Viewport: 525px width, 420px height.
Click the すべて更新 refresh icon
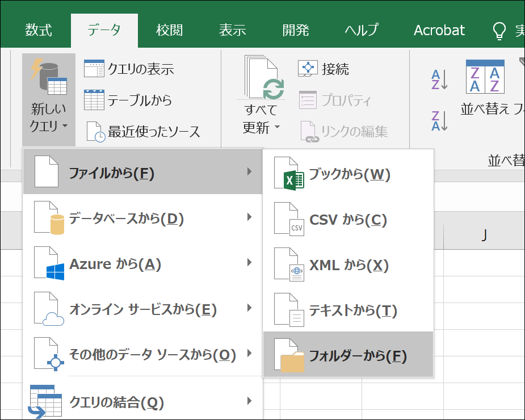264,78
